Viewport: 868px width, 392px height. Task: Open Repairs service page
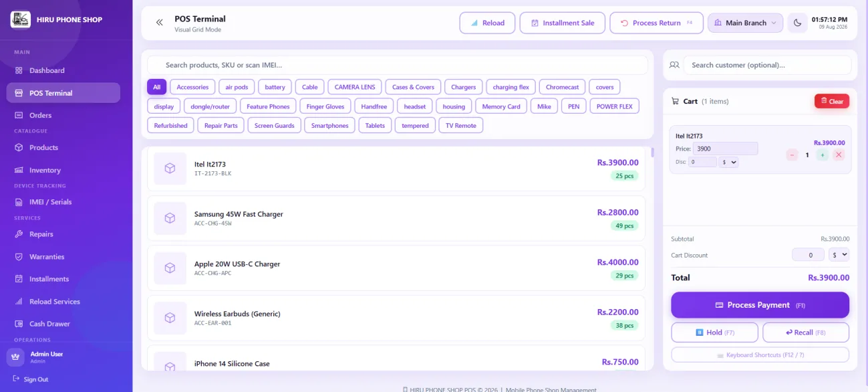[x=63, y=234]
